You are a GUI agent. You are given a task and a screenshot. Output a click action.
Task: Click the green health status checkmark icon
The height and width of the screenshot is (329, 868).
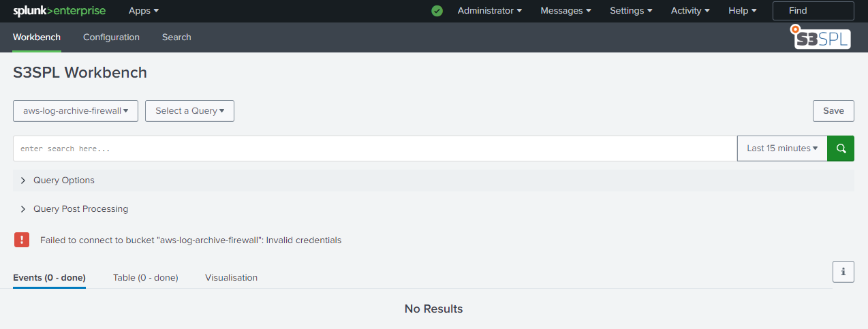pyautogui.click(x=437, y=11)
